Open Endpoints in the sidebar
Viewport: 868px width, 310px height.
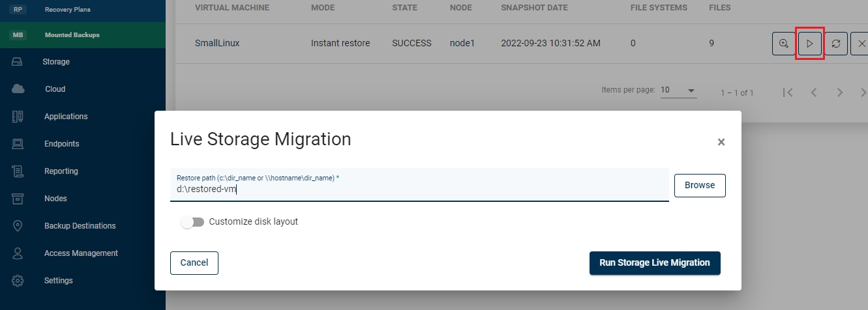pos(61,144)
